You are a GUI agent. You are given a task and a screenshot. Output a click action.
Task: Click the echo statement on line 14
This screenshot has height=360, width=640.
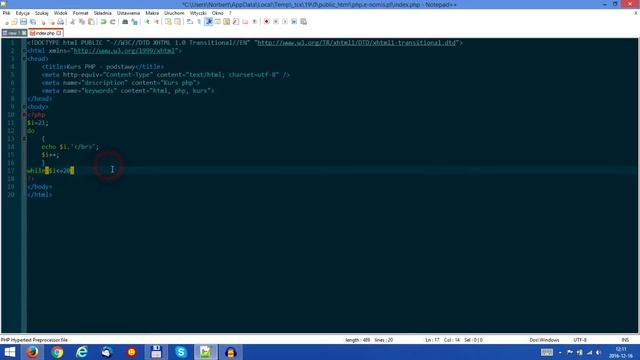(70, 147)
